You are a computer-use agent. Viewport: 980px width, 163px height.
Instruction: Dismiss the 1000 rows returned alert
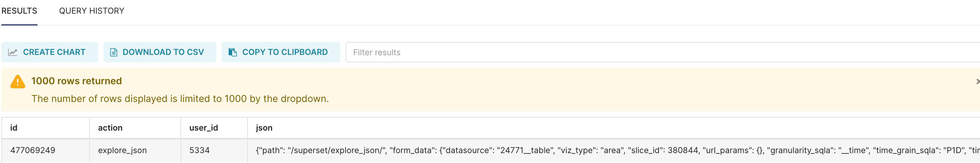[x=977, y=81]
